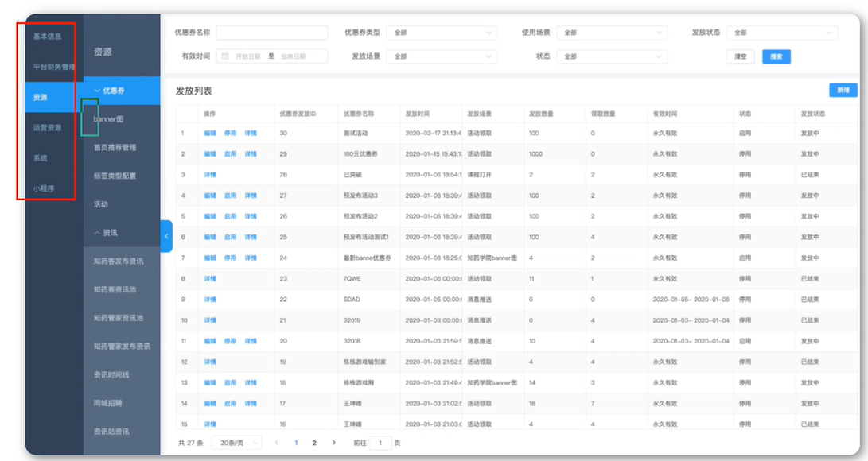Change page size via 20条/页 selector

(236, 443)
